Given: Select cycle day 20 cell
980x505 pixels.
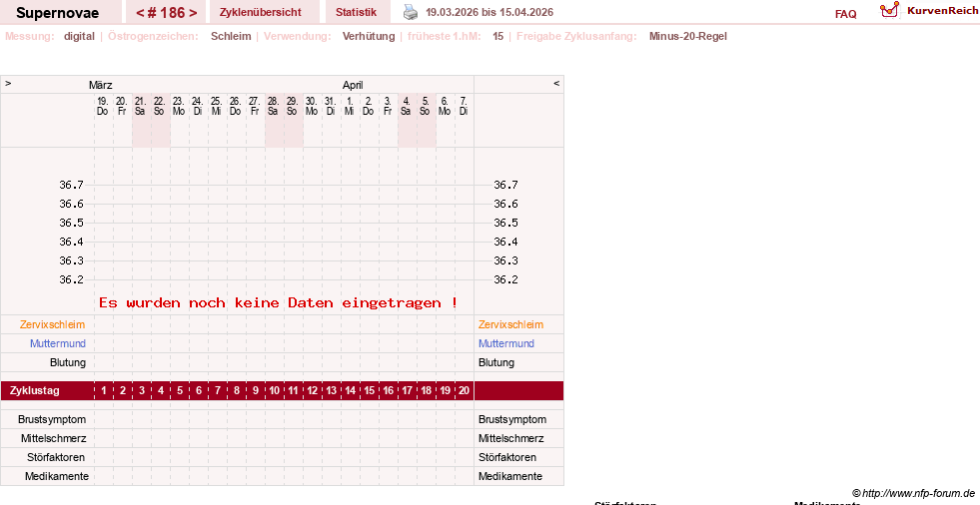Looking at the screenshot, I should (464, 391).
